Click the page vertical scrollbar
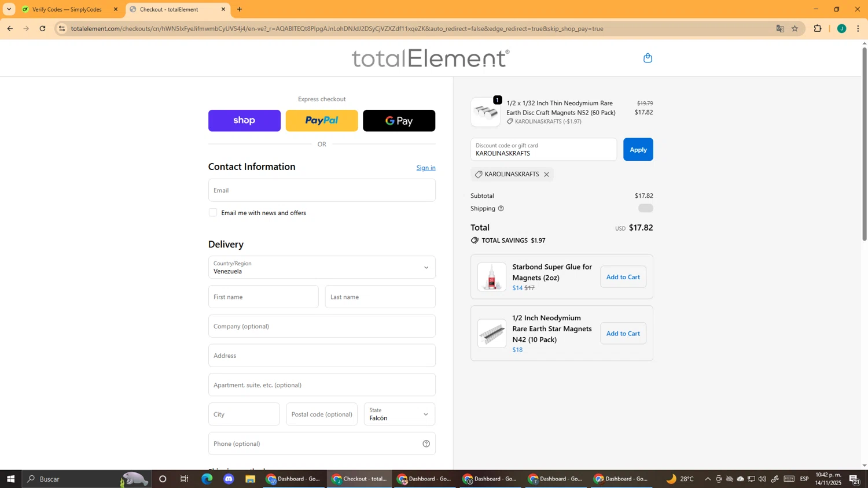Image resolution: width=868 pixels, height=488 pixels. pos(865,145)
